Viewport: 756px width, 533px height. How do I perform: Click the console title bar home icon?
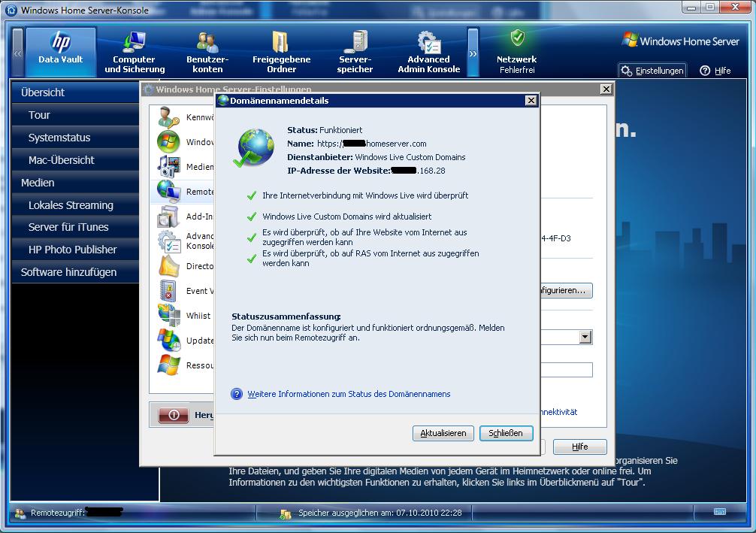pos(11,10)
